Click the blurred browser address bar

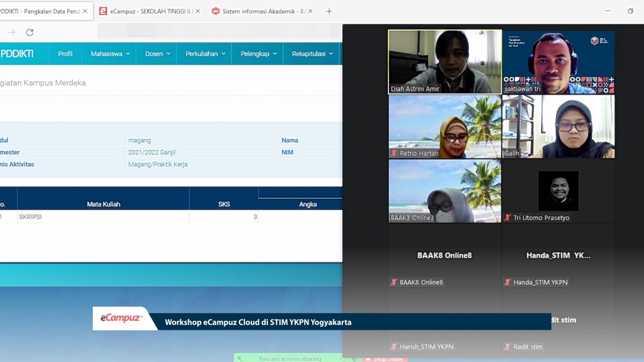(x=219, y=32)
